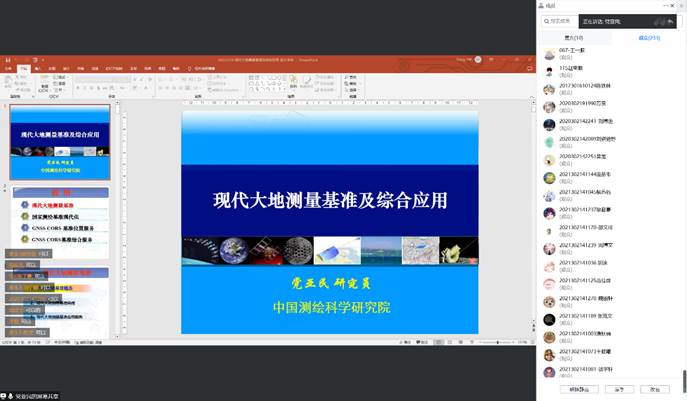The height and width of the screenshot is (401, 687).
Task: Click the Arrange button in the Drawing group
Action: tap(293, 82)
